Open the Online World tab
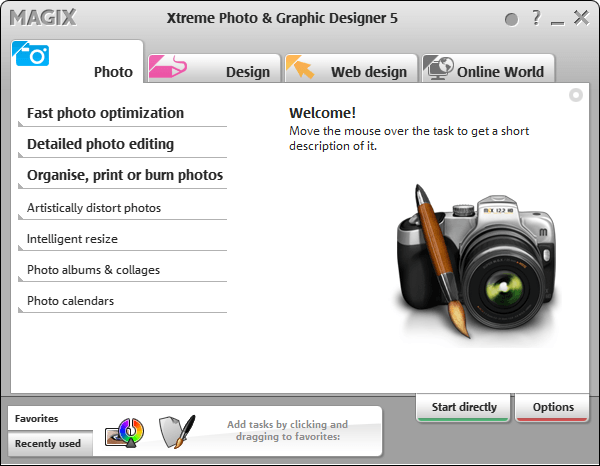Viewport: 600px width, 466px height. coord(488,68)
